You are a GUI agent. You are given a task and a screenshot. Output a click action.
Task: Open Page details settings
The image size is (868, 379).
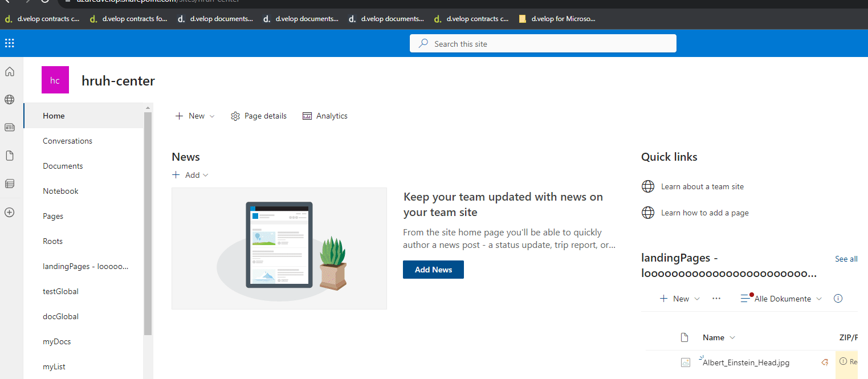click(258, 116)
